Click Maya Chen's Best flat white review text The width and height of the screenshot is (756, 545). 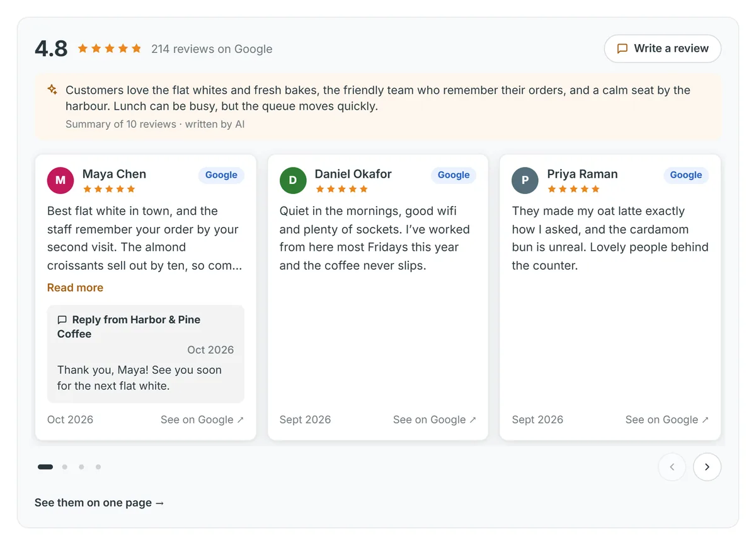[144, 238]
